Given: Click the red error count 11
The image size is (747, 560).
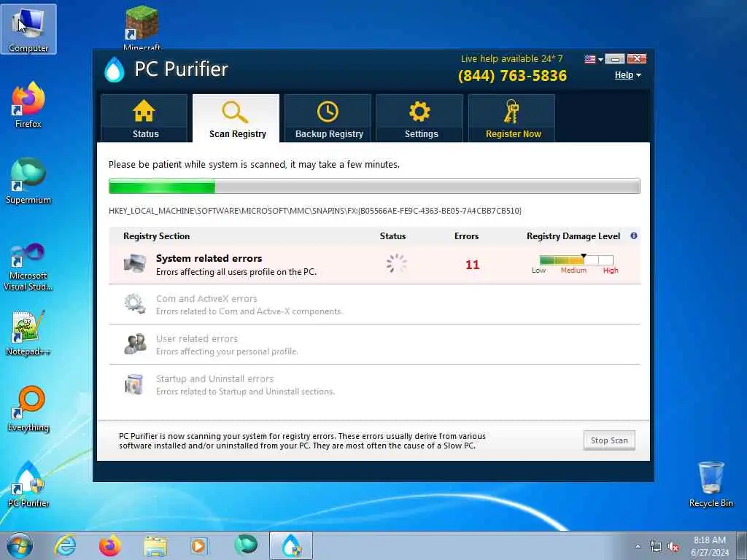Looking at the screenshot, I should (472, 265).
